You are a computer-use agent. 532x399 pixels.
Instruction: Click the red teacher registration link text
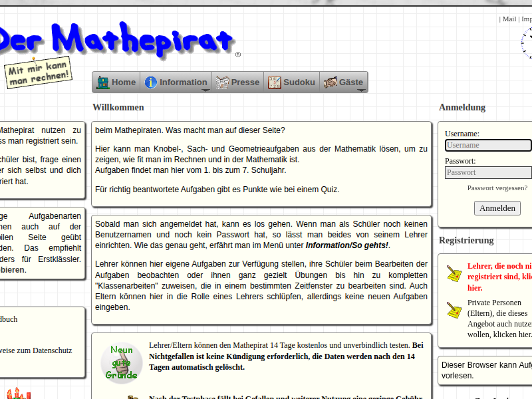[x=499, y=277]
